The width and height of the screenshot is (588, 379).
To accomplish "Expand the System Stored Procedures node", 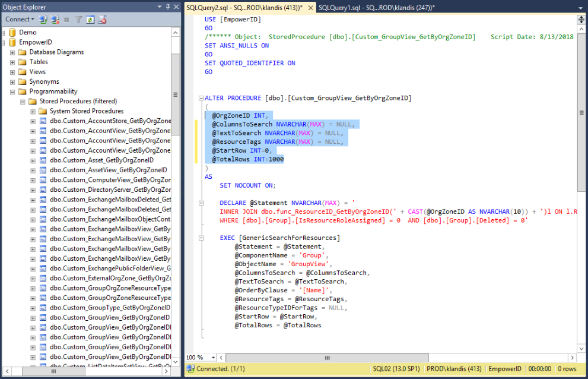I will 33,111.
